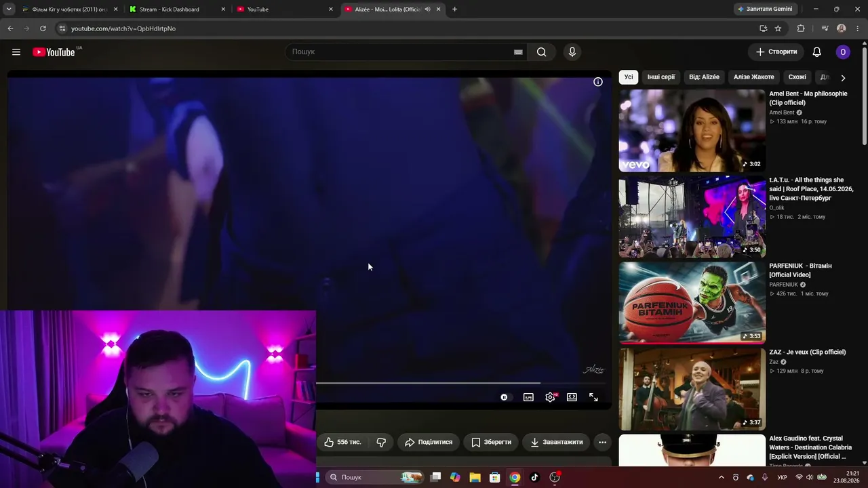Viewport: 868px width, 488px height.
Task: Go to the YouTube home logo
Action: click(54, 52)
